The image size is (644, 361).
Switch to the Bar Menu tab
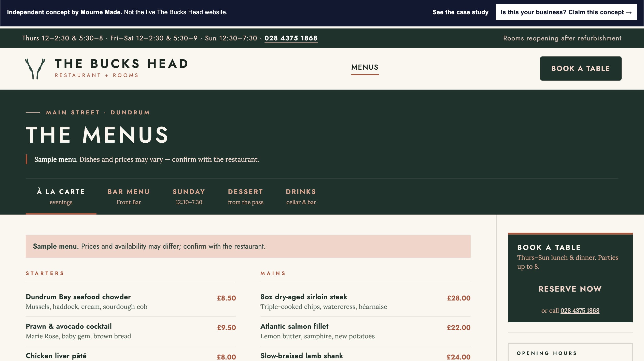129,197
